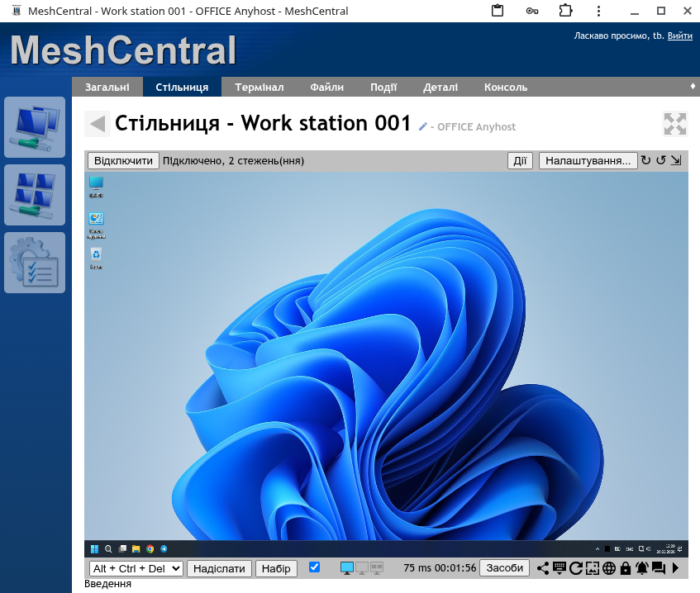Select the computer icon on remote desktop
700x593 pixels.
tap(96, 187)
